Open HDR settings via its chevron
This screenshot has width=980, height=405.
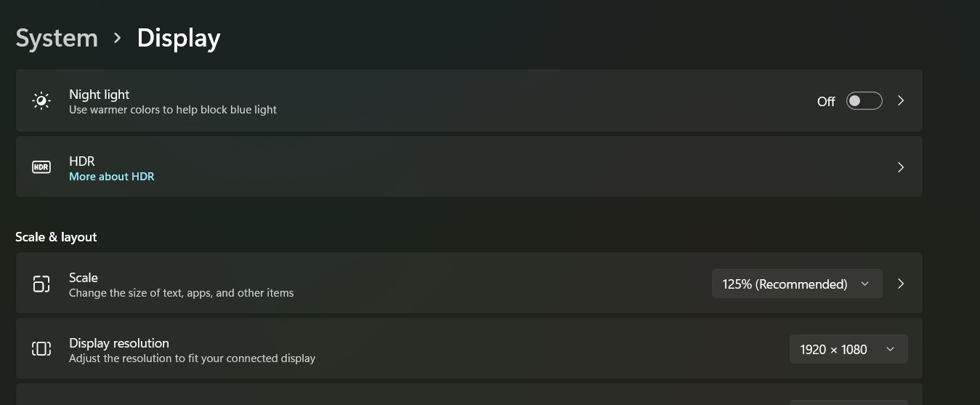[901, 167]
